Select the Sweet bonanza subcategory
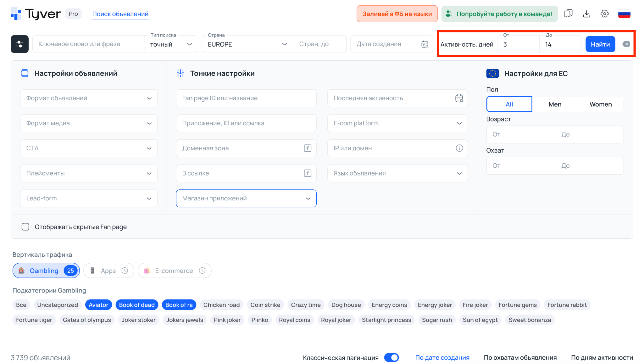The width and height of the screenshot is (644, 364). coord(530,320)
